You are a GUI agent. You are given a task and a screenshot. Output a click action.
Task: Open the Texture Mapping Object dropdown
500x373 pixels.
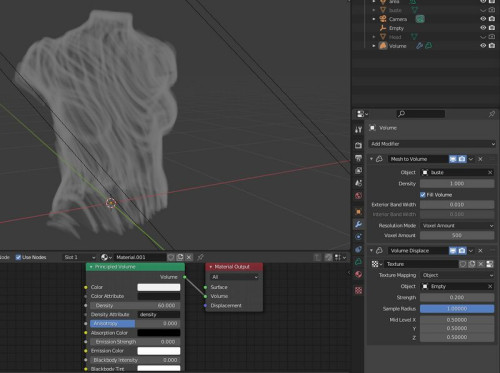click(x=457, y=275)
